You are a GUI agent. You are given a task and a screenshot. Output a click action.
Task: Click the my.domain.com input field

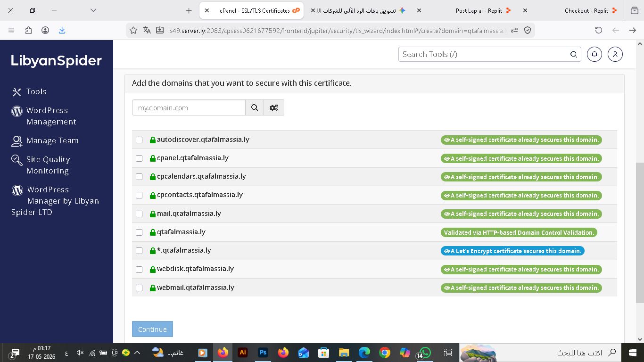[189, 107]
